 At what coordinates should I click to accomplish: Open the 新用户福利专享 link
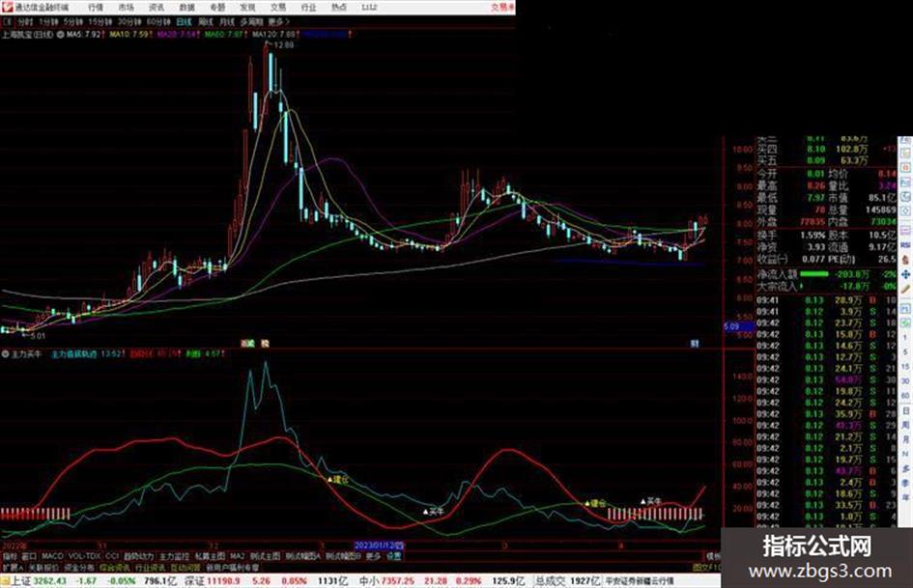pyautogui.click(x=232, y=567)
